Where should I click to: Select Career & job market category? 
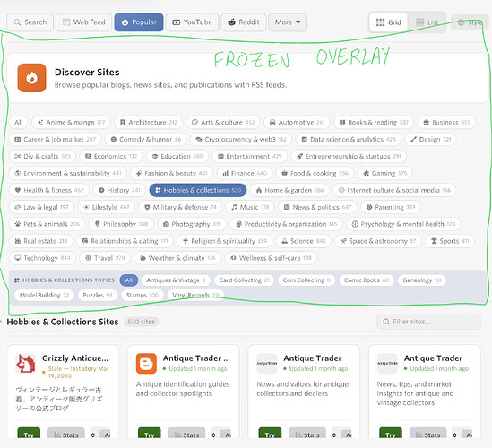(55, 139)
